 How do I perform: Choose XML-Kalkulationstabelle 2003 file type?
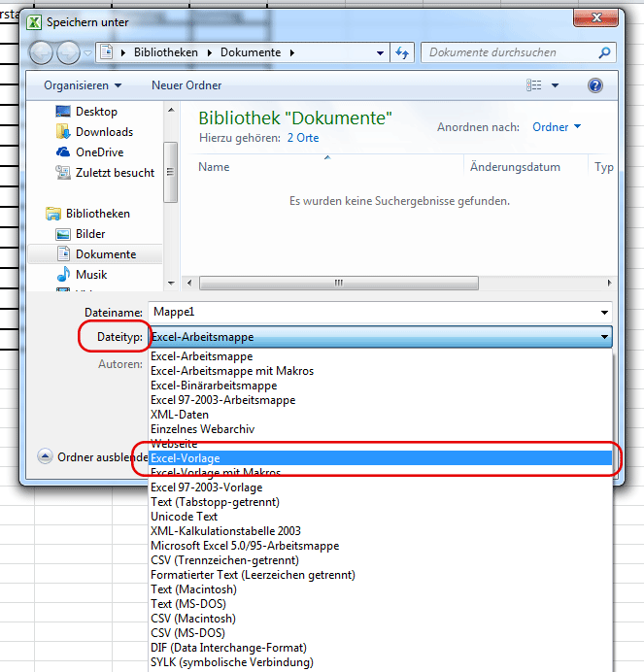click(381, 531)
